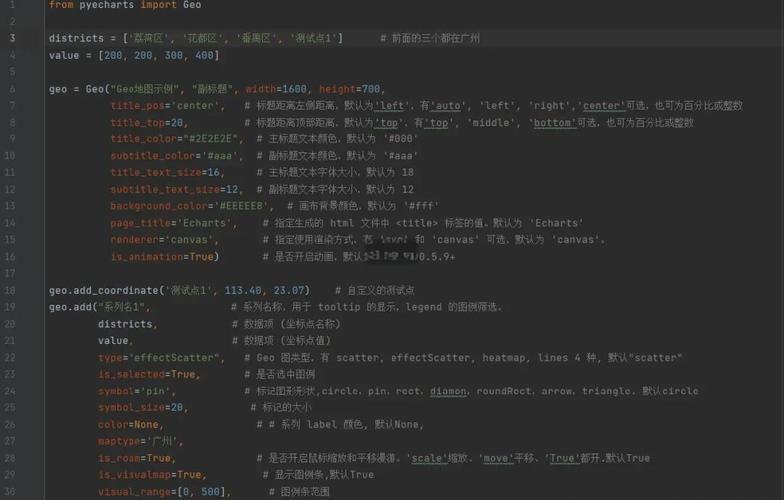Click the maptype='广州' parameter

pyautogui.click(x=138, y=442)
